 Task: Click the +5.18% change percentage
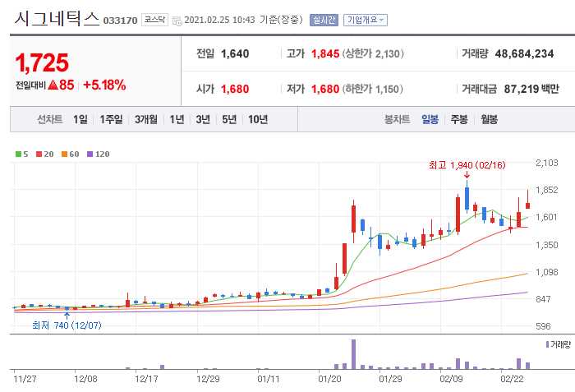(x=104, y=85)
